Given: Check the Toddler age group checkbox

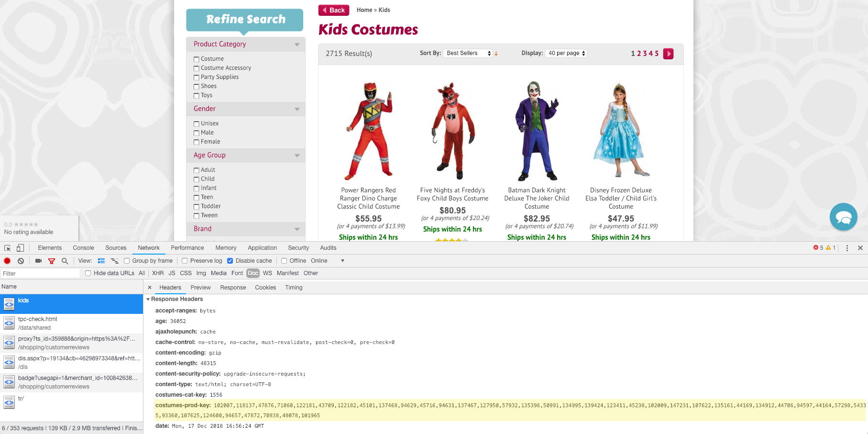Looking at the screenshot, I should pyautogui.click(x=196, y=207).
